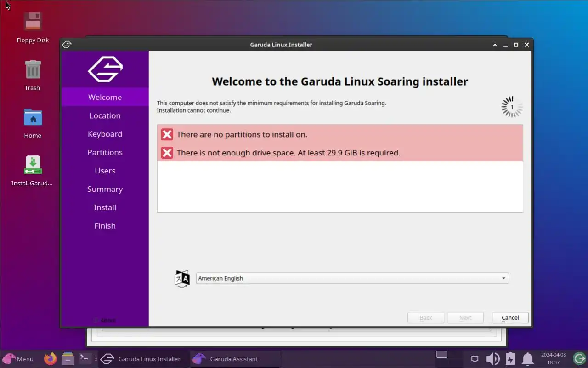This screenshot has height=368, width=588.
Task: Shade the installer window with the up arrow
Action: (495, 45)
